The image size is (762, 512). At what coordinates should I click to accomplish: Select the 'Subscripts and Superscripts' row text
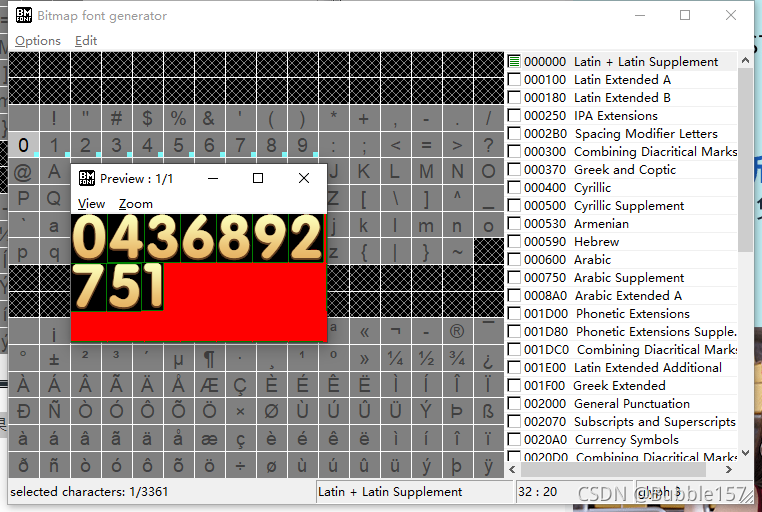655,422
